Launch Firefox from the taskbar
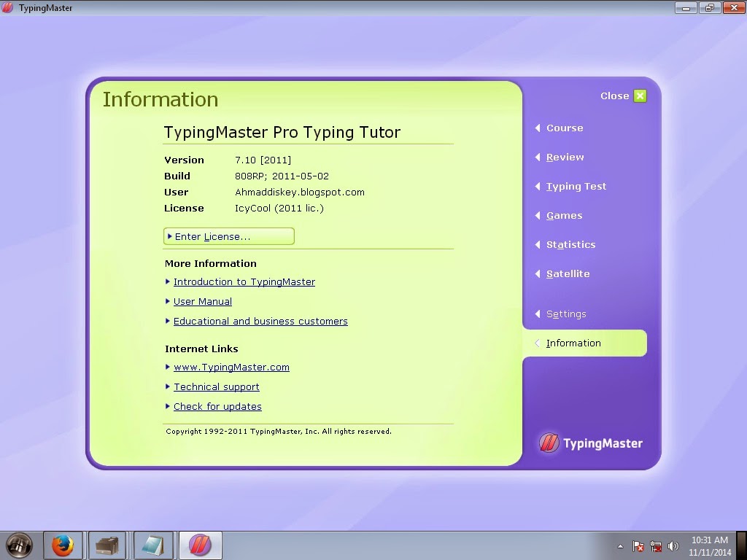The image size is (747, 560). (x=63, y=545)
